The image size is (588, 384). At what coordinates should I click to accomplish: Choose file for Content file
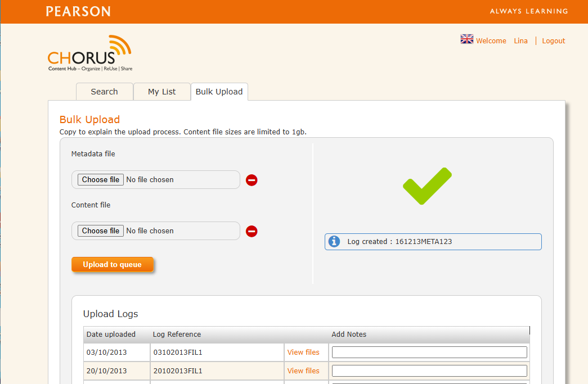pos(101,231)
